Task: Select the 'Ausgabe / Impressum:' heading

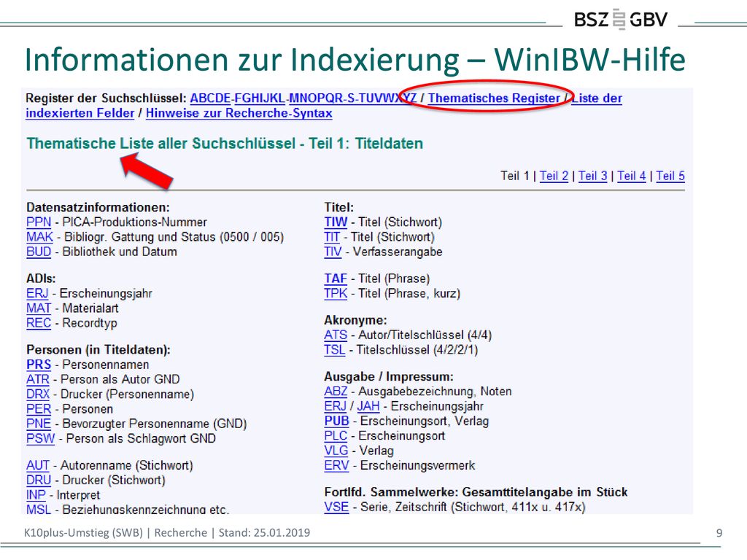Action: click(x=389, y=377)
